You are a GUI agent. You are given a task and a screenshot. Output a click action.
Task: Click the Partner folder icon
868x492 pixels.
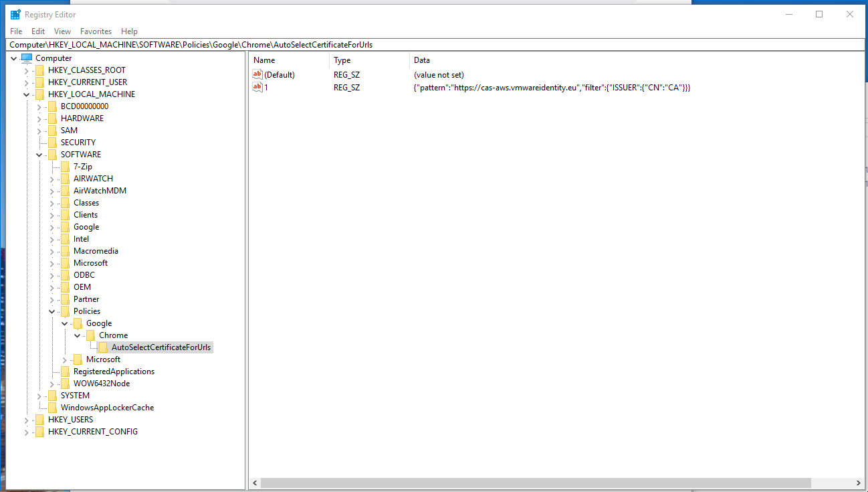(65, 299)
